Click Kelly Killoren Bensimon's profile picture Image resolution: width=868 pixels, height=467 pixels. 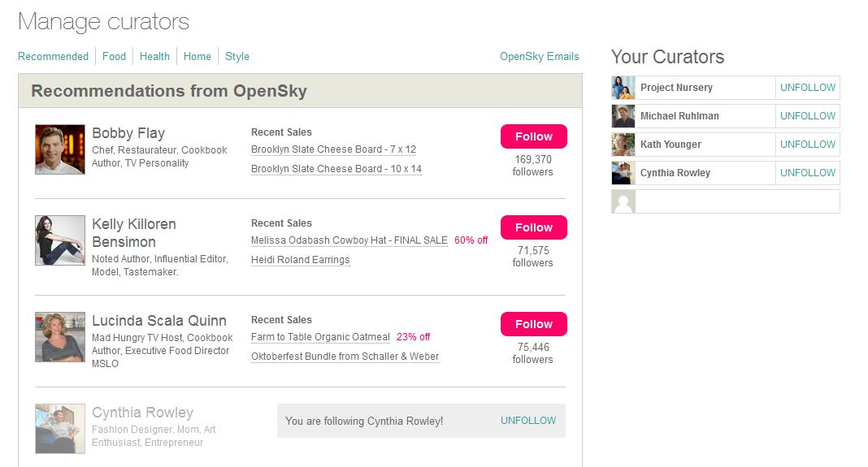point(60,240)
